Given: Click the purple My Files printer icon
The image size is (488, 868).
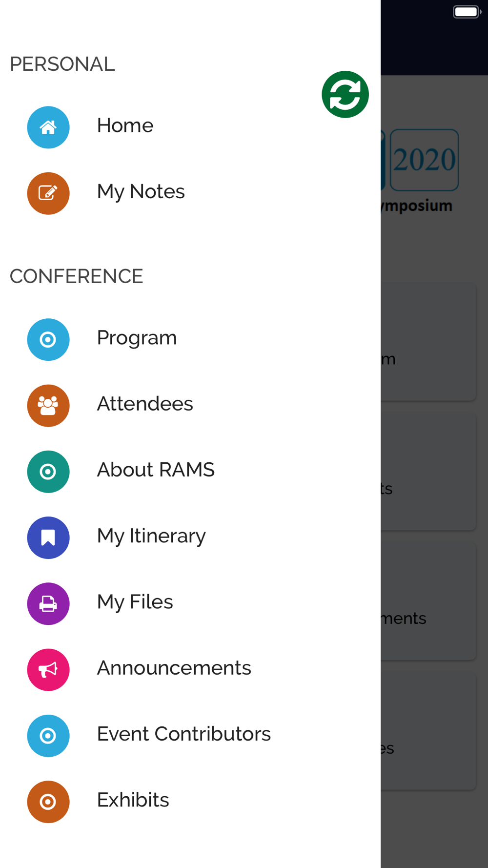Looking at the screenshot, I should [48, 604].
